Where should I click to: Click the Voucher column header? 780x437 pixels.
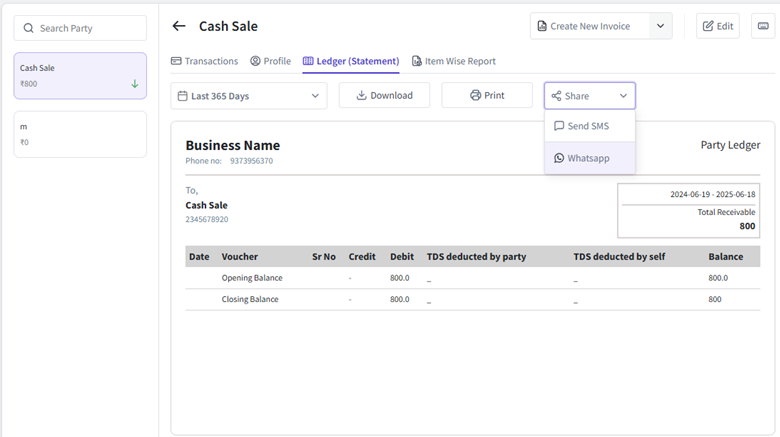pos(240,257)
